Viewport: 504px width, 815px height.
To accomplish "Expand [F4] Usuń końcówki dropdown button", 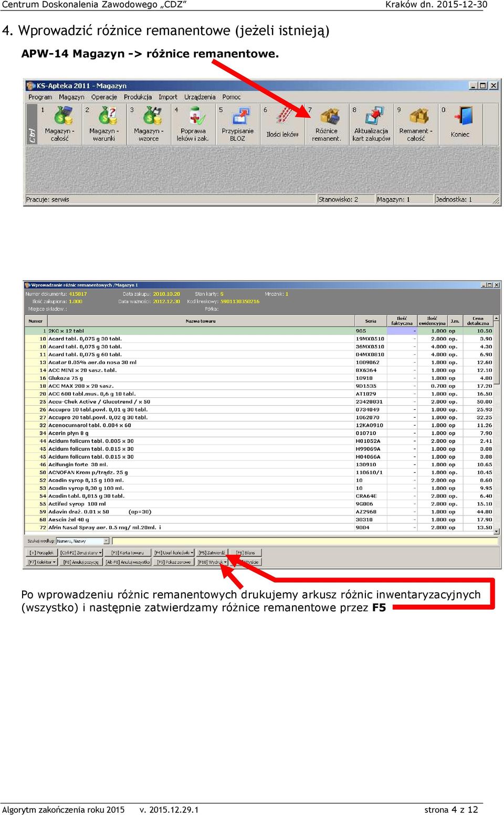I will [174, 553].
